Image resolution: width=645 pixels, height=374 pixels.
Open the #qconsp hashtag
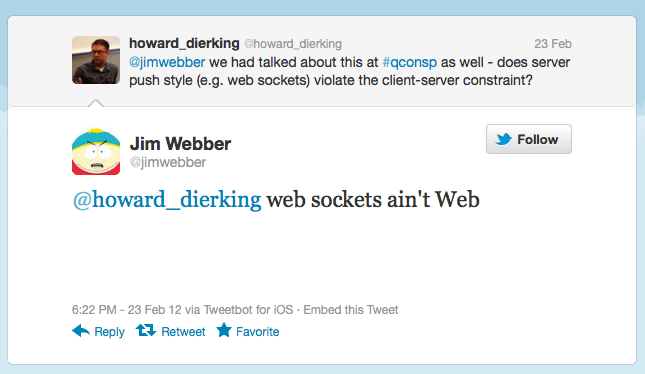pyautogui.click(x=409, y=62)
